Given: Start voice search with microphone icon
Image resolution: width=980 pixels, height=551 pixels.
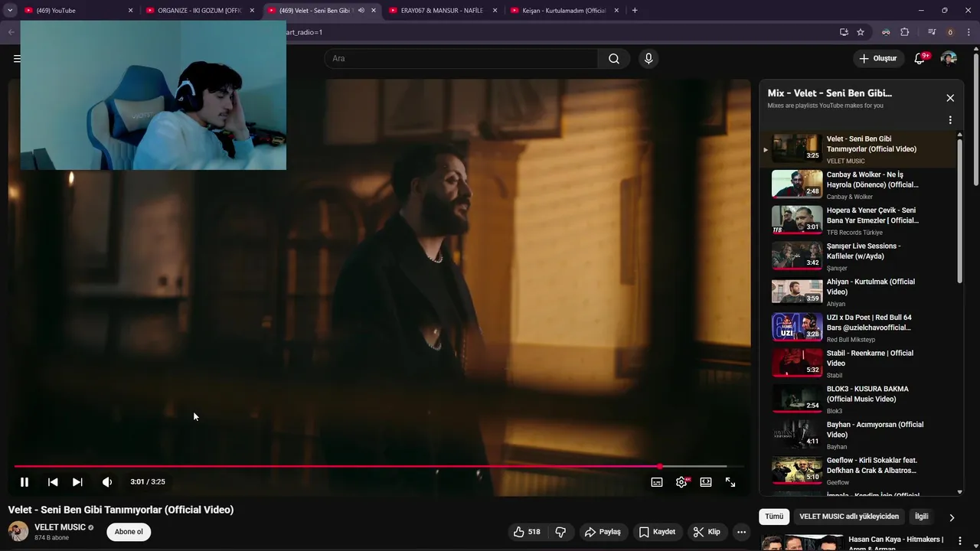Looking at the screenshot, I should 648,59.
